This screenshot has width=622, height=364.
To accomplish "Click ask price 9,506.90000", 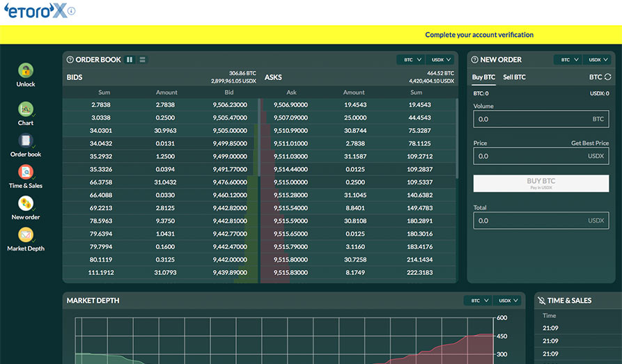I will (290, 105).
